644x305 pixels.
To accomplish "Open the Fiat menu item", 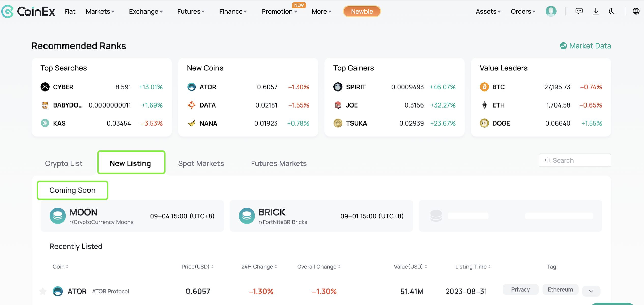I will coord(70,11).
